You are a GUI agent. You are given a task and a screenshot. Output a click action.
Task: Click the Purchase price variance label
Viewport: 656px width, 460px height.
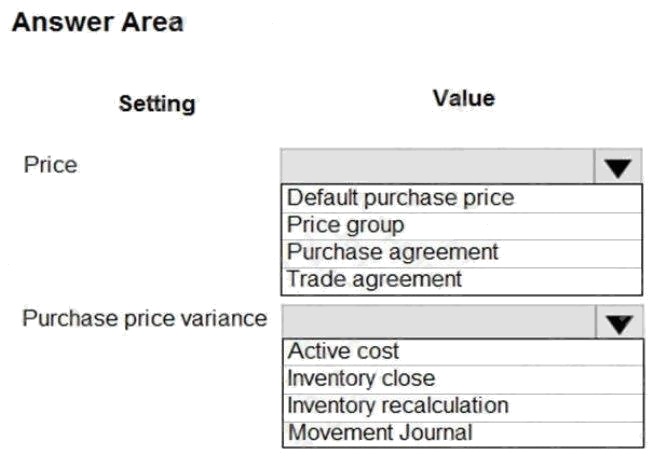pyautogui.click(x=145, y=319)
